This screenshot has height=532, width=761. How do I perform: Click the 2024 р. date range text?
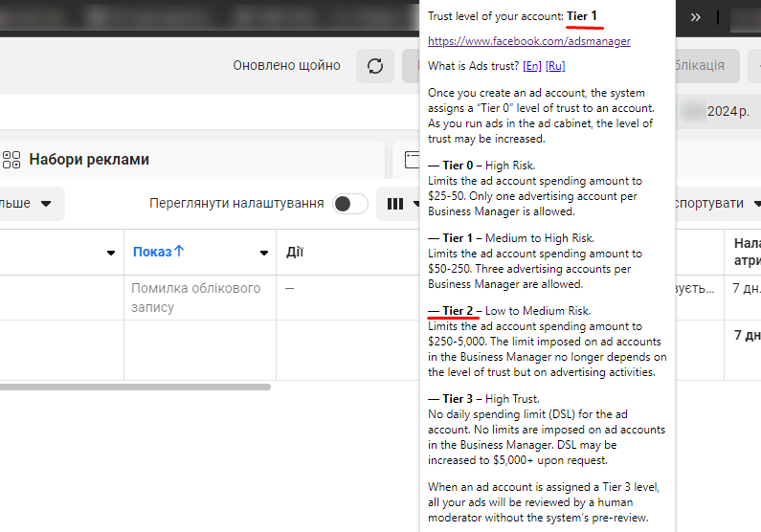pos(728,112)
